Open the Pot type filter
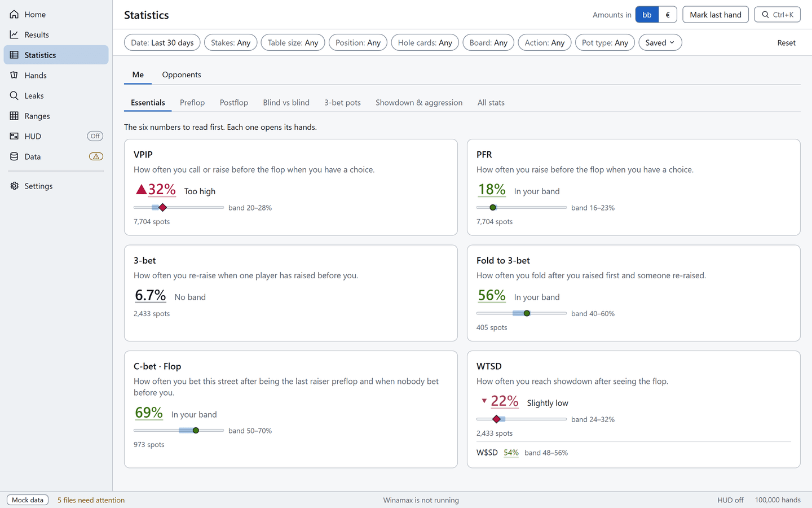 pyautogui.click(x=605, y=42)
